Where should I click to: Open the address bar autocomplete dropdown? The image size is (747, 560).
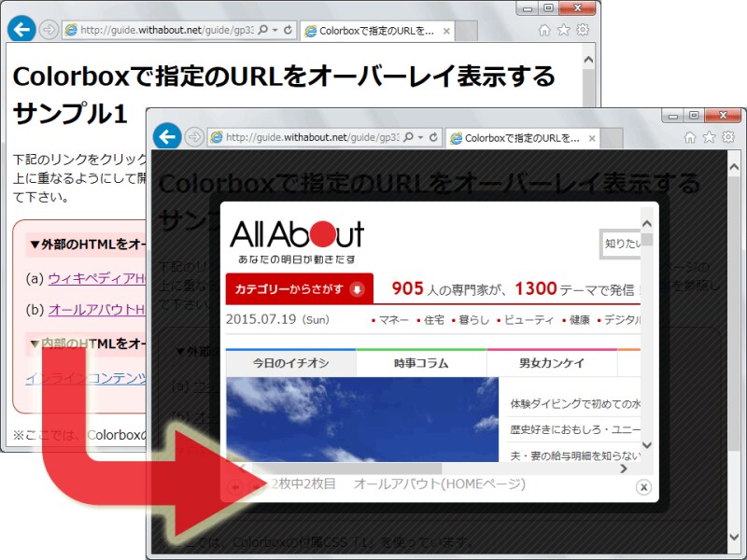click(x=422, y=137)
